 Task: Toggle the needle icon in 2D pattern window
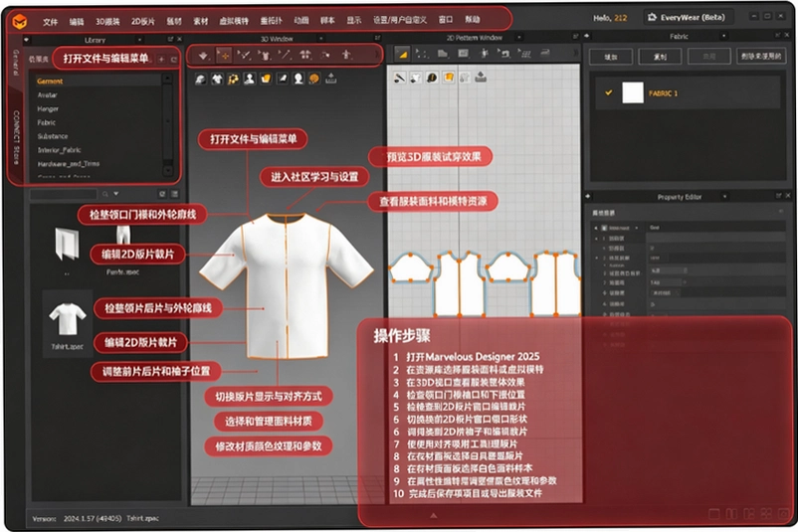pos(400,78)
